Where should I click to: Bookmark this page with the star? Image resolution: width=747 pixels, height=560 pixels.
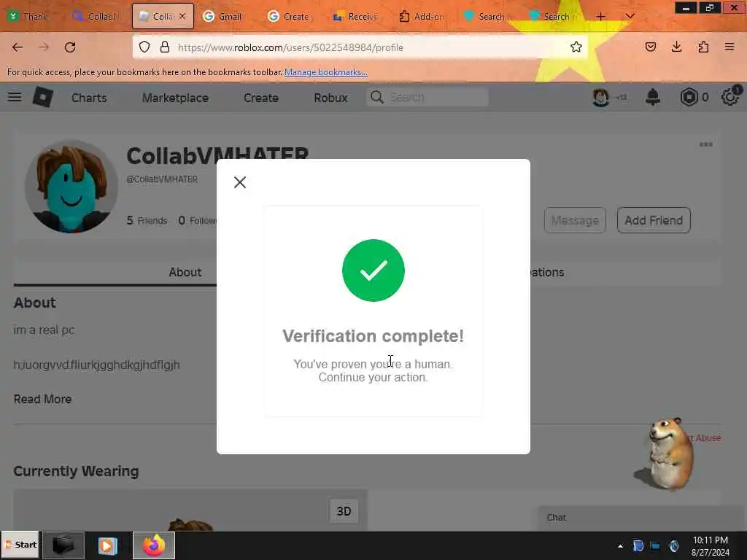pos(576,47)
